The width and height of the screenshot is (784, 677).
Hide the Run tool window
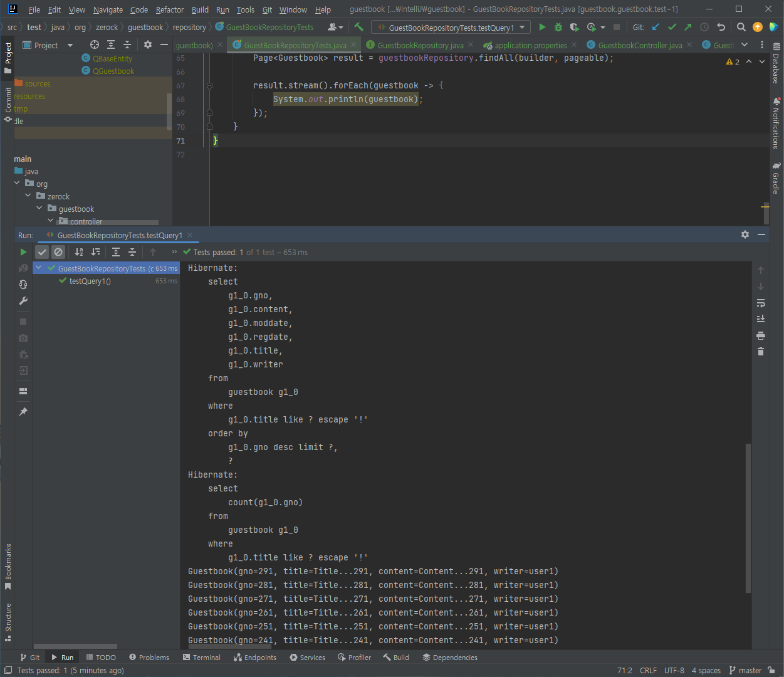761,234
